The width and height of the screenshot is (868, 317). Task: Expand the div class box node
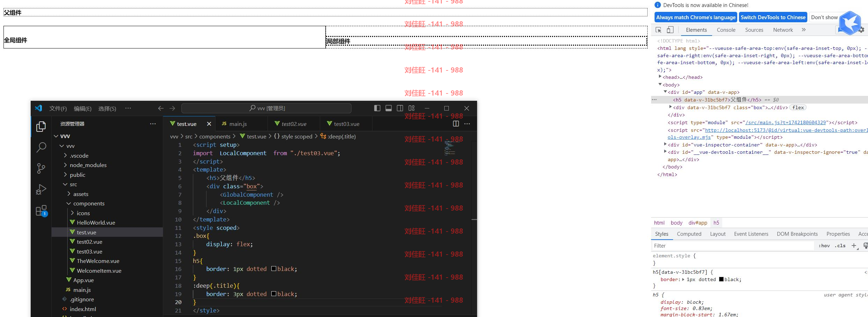[670, 107]
